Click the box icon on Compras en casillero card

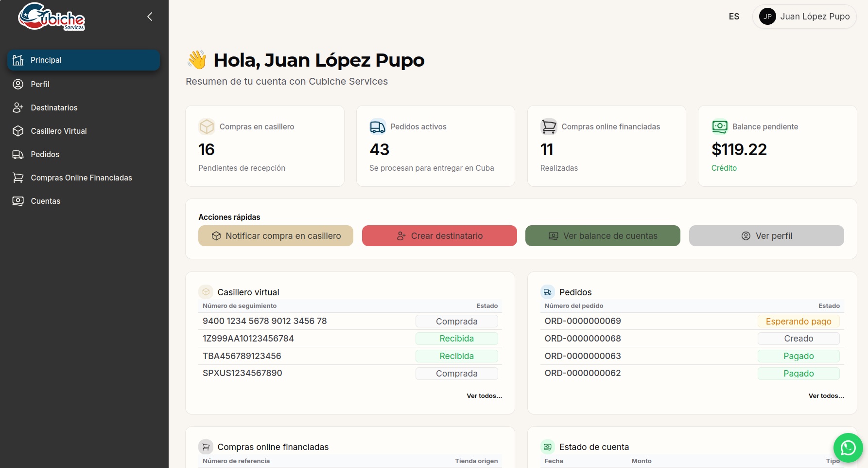point(207,126)
